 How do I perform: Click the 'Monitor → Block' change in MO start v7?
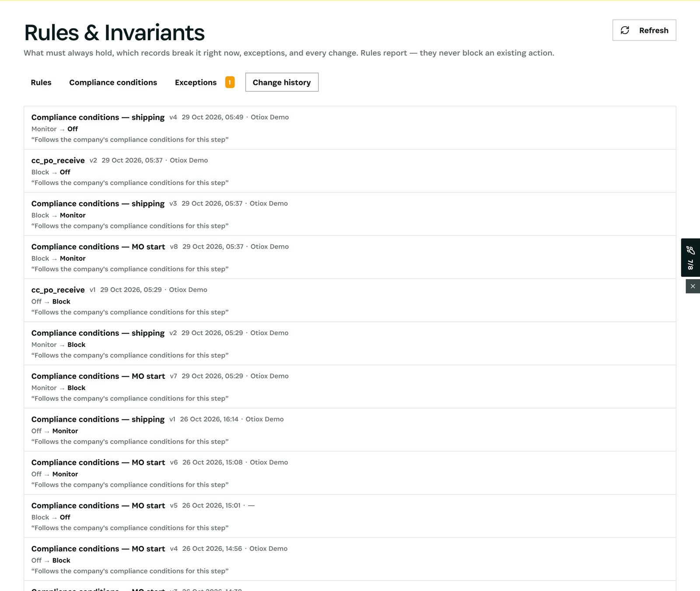[59, 388]
